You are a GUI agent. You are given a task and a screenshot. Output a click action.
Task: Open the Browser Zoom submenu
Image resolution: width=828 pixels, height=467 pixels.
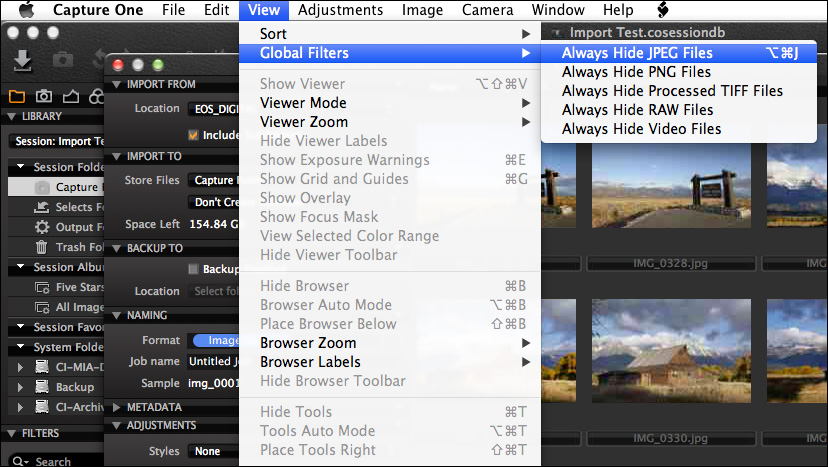click(x=390, y=343)
